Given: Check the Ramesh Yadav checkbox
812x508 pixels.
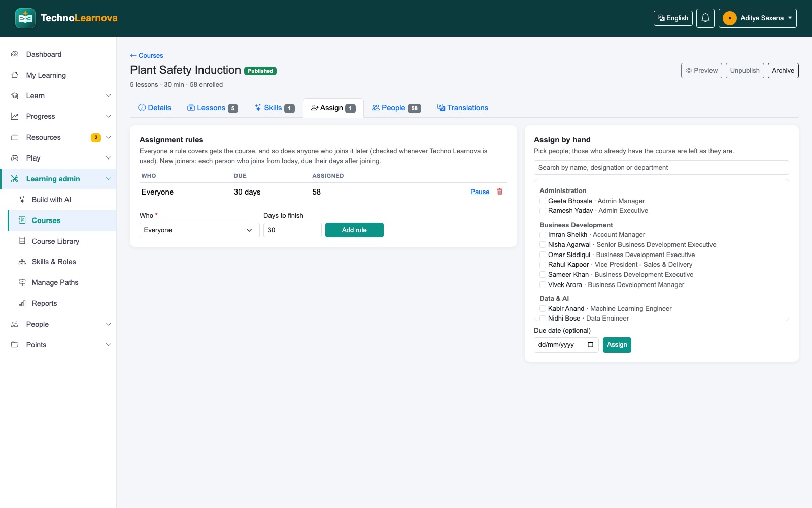Looking at the screenshot, I should pyautogui.click(x=543, y=211).
